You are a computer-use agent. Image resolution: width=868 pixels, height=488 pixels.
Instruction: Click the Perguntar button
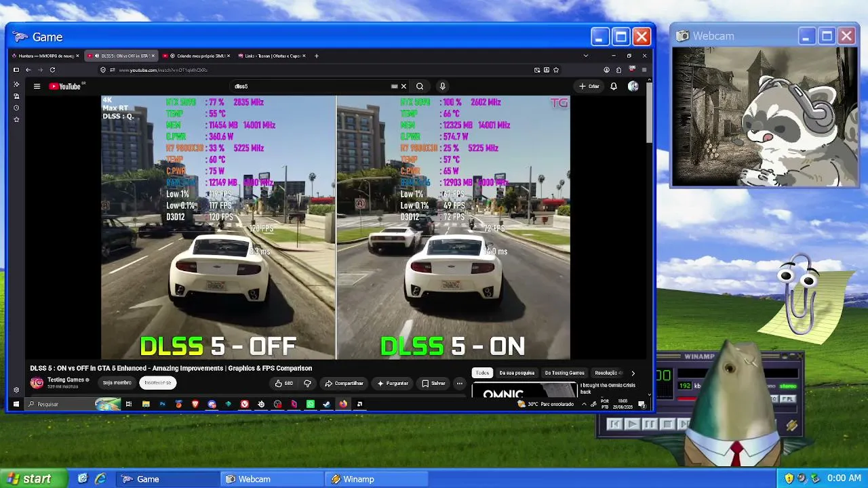pos(393,383)
